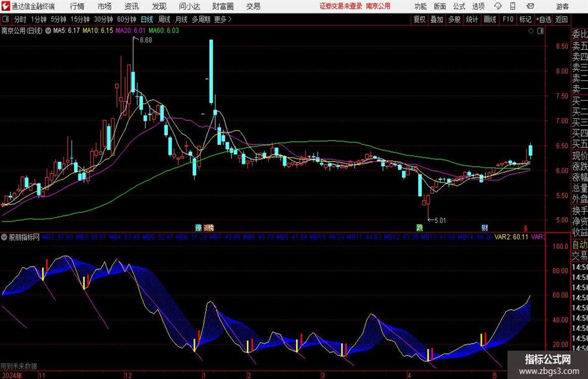Switch to the 5分钟 period
588x379 pixels.
58,19
